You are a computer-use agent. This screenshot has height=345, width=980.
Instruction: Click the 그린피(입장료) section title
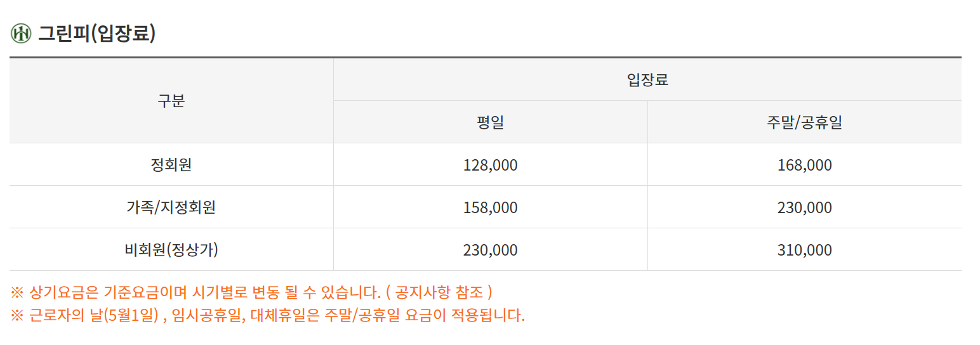[96, 34]
